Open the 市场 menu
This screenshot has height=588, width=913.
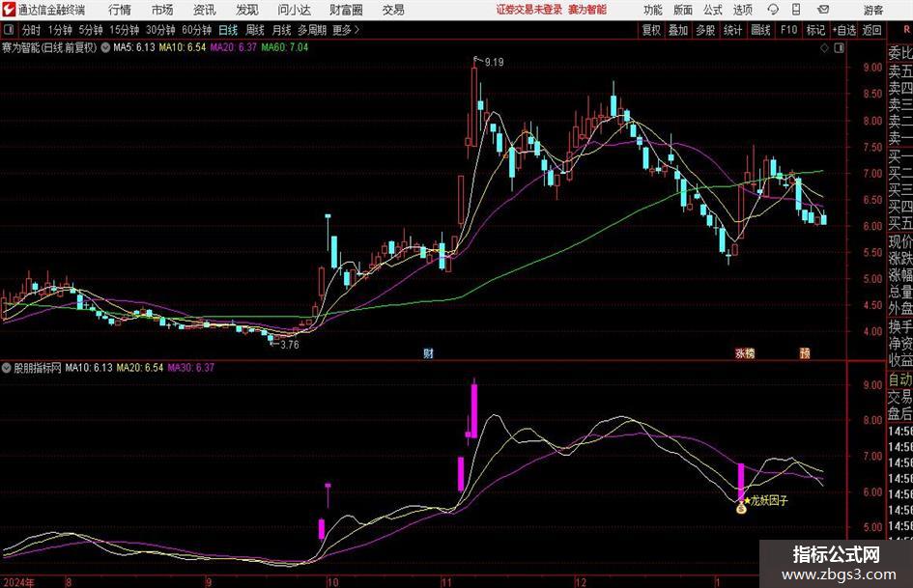(162, 10)
